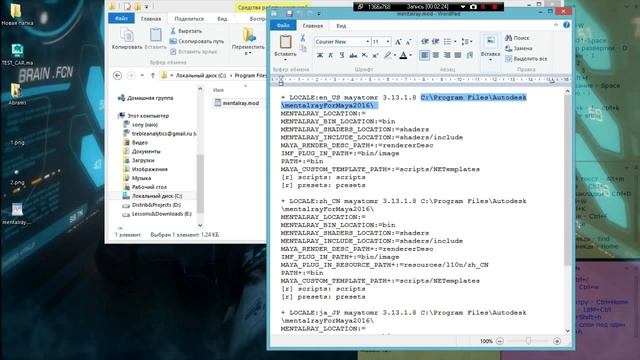Click the Grow Font icon in WordPad
Image resolution: width=640 pixels, height=360 pixels.
(398, 42)
